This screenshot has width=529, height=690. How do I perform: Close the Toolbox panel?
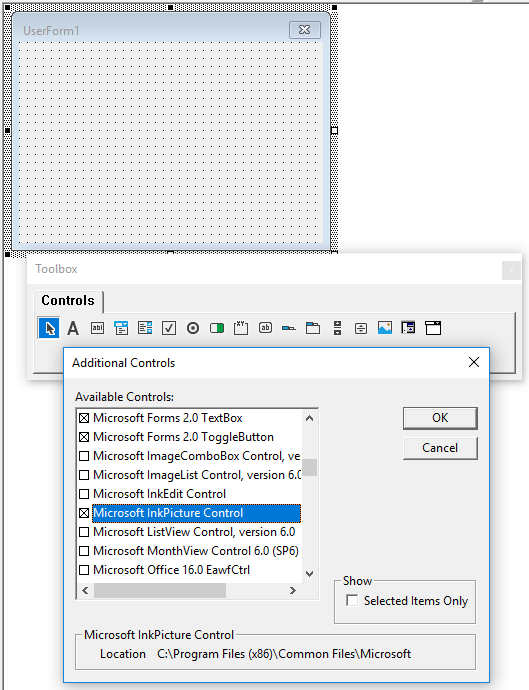[511, 271]
